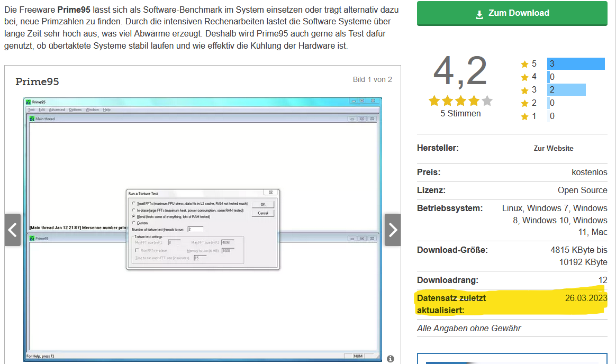Click the '26.03.2023' update date
The height and width of the screenshot is (364, 616).
[x=586, y=298]
